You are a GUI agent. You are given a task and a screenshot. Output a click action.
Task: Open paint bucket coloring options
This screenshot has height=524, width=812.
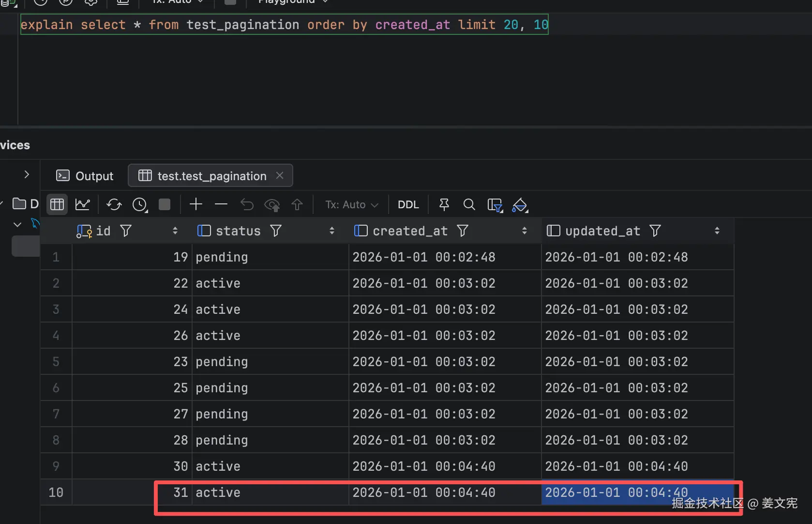tap(520, 205)
